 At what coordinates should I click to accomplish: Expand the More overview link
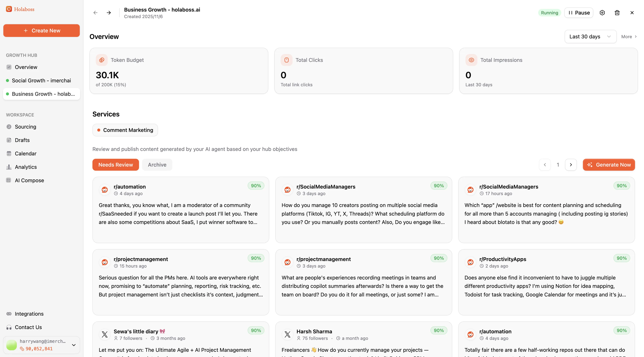tap(629, 37)
